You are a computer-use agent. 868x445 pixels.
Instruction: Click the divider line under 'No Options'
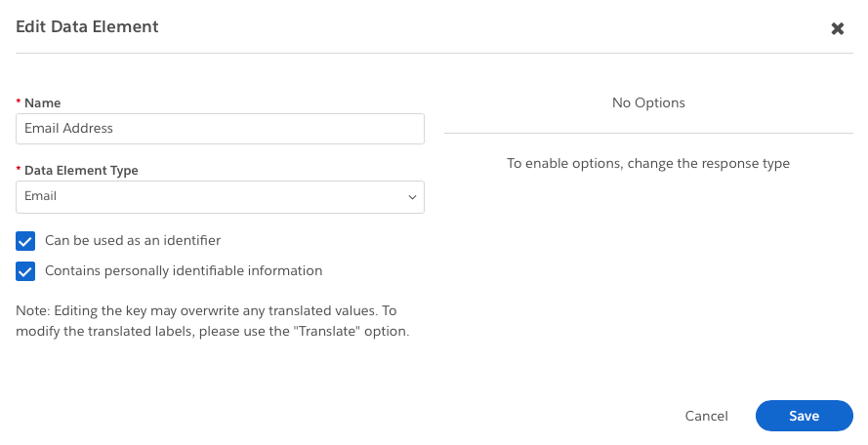[x=648, y=133]
